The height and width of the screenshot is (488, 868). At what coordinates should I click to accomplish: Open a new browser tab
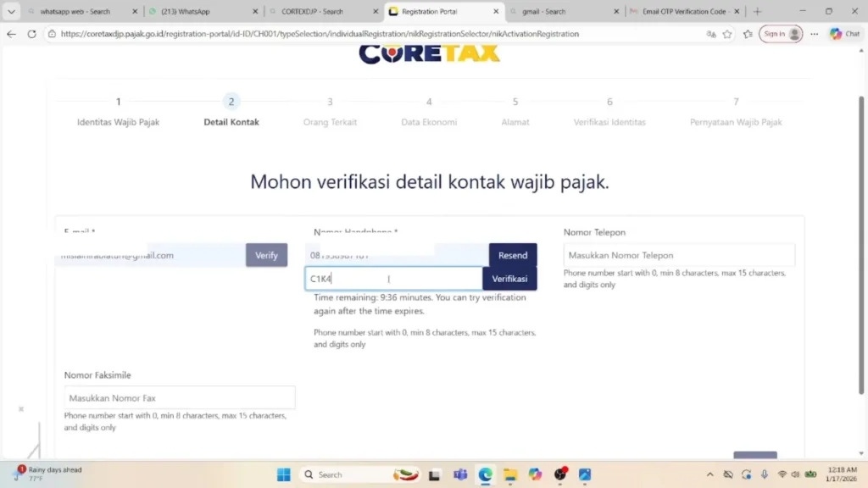(757, 11)
